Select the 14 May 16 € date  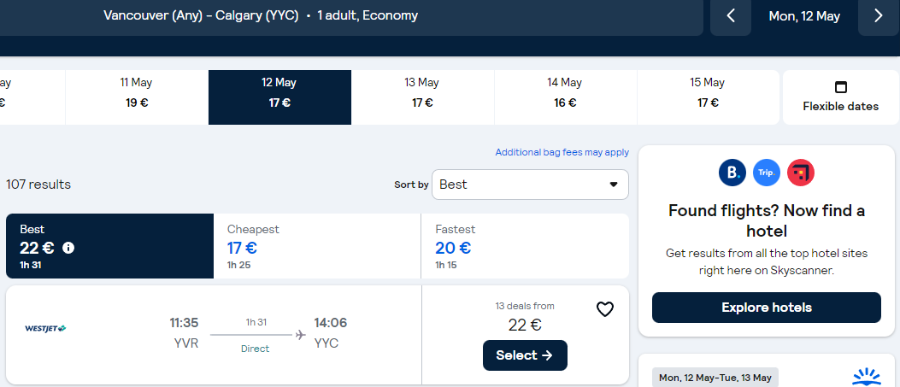click(x=565, y=97)
